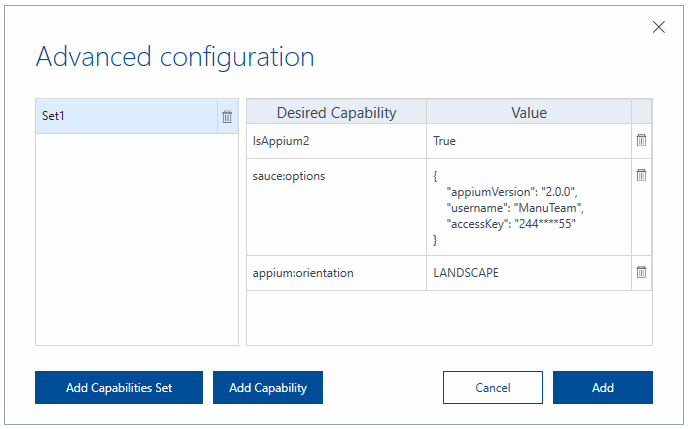Click the Add Capabilities Set button
Image resolution: width=688 pixels, height=429 pixels.
(119, 387)
